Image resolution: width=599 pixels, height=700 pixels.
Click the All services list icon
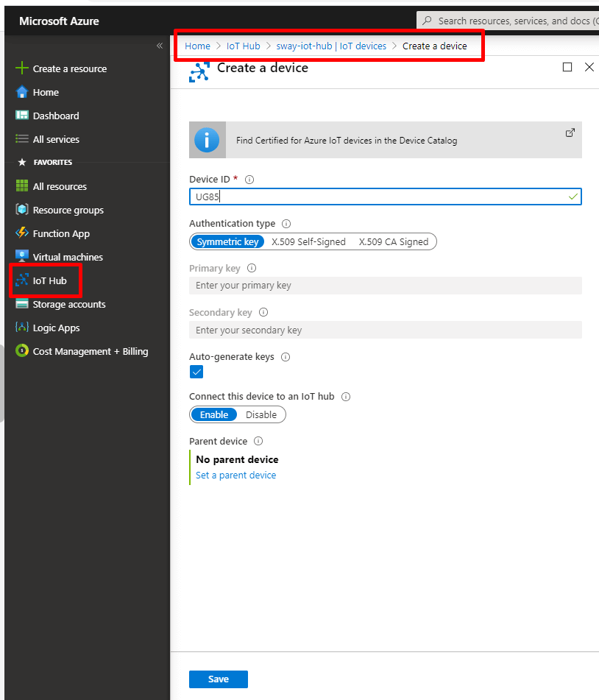(21, 139)
